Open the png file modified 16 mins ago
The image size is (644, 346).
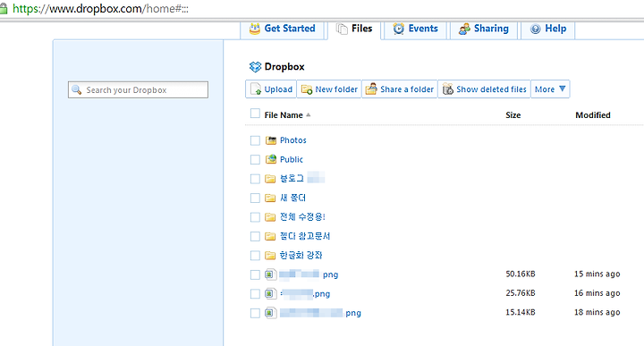point(305,294)
